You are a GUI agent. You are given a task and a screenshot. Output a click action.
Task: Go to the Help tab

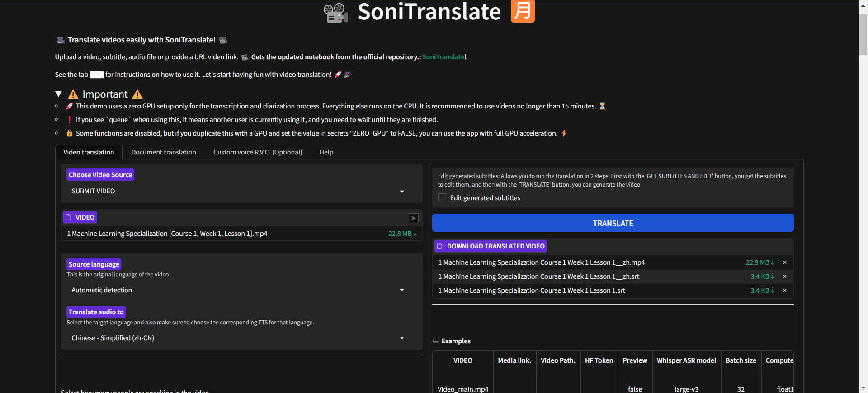pos(326,152)
